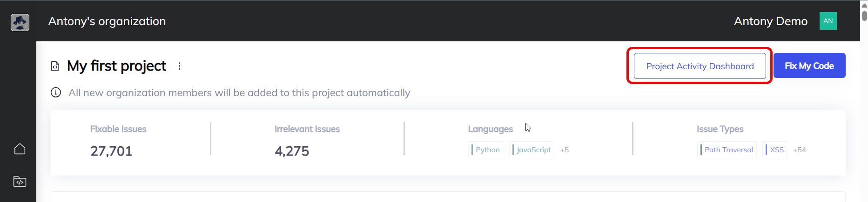Expand the +54 more issue types
The image size is (868, 202).
(x=799, y=150)
